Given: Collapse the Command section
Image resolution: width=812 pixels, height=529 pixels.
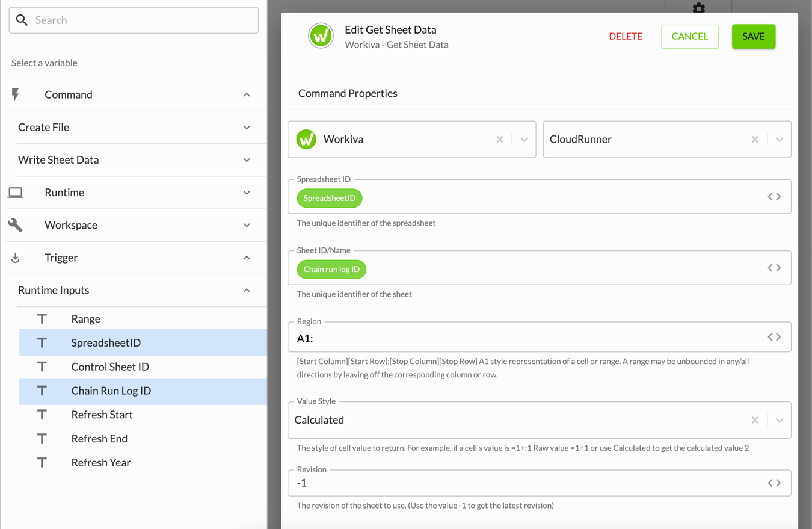Looking at the screenshot, I should (x=247, y=95).
